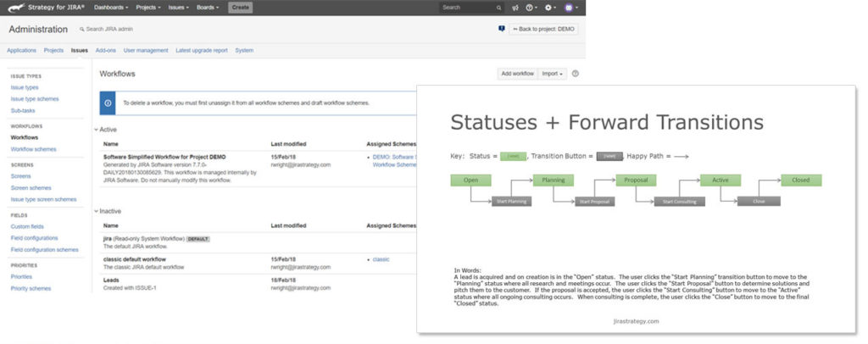Click the Strategy for JIRA logo
868x344 pixels.
tap(46, 8)
